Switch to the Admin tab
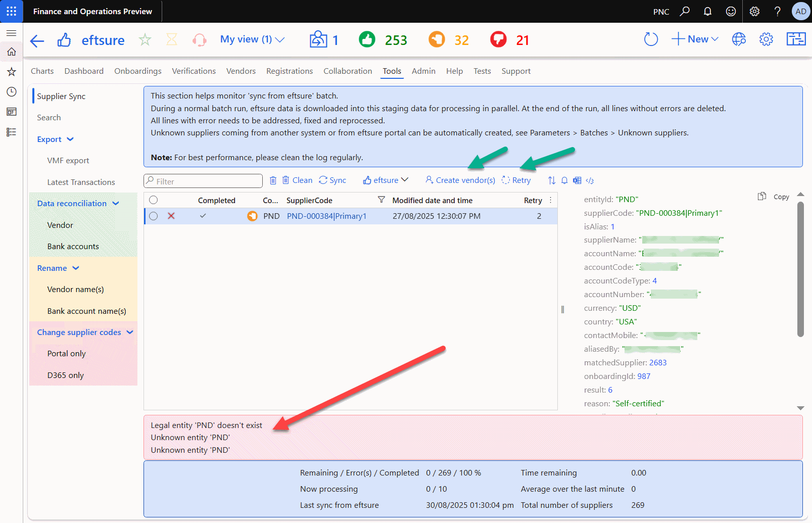 (423, 71)
